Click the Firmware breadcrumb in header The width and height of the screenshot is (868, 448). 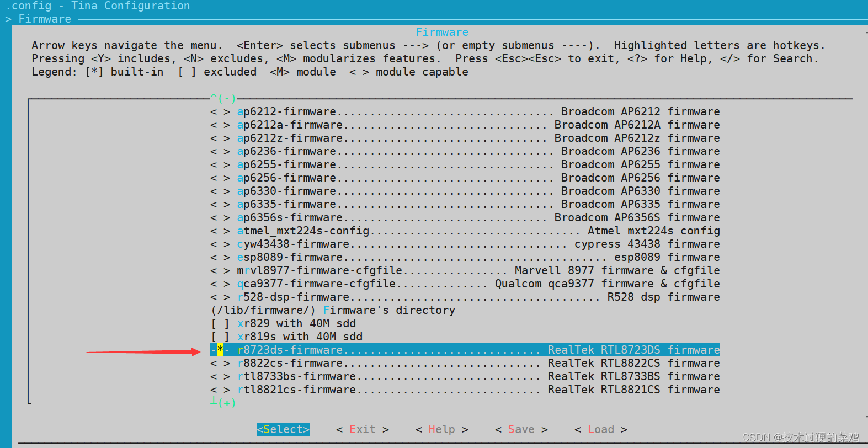(45, 19)
